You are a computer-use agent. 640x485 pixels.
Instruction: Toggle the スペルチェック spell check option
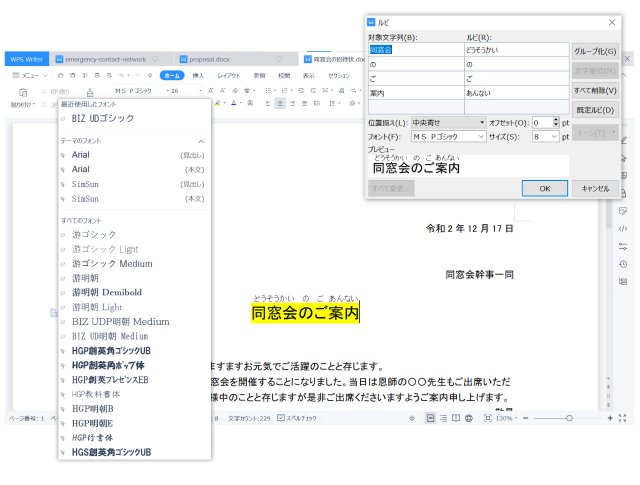pos(297,418)
